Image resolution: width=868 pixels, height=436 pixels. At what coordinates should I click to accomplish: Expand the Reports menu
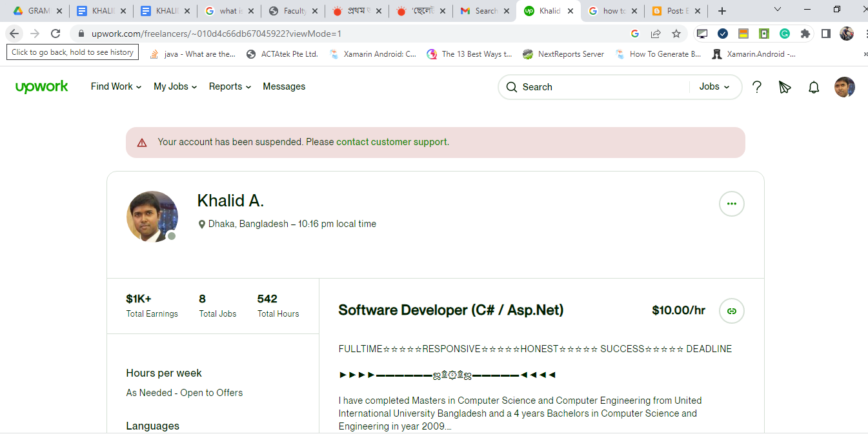pos(230,86)
